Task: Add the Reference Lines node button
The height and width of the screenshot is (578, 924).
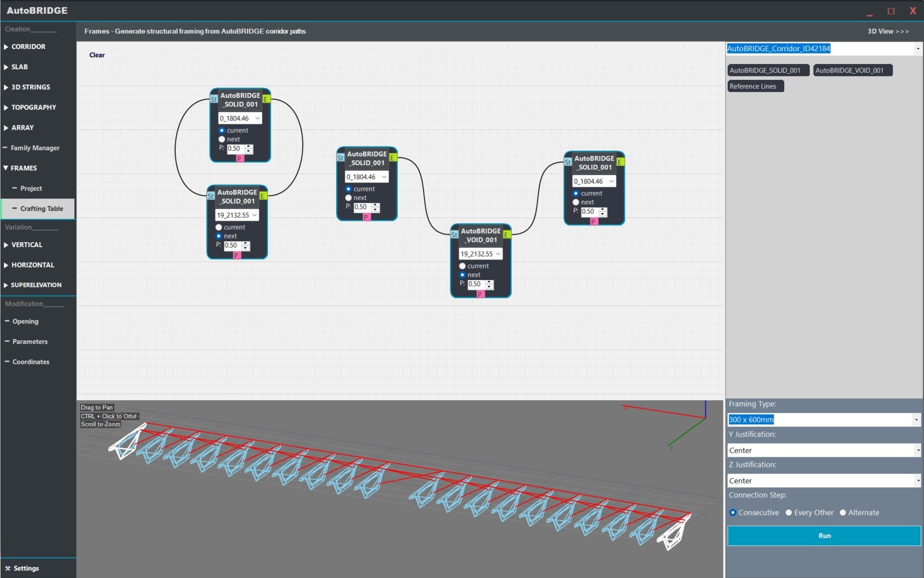Action: click(755, 86)
